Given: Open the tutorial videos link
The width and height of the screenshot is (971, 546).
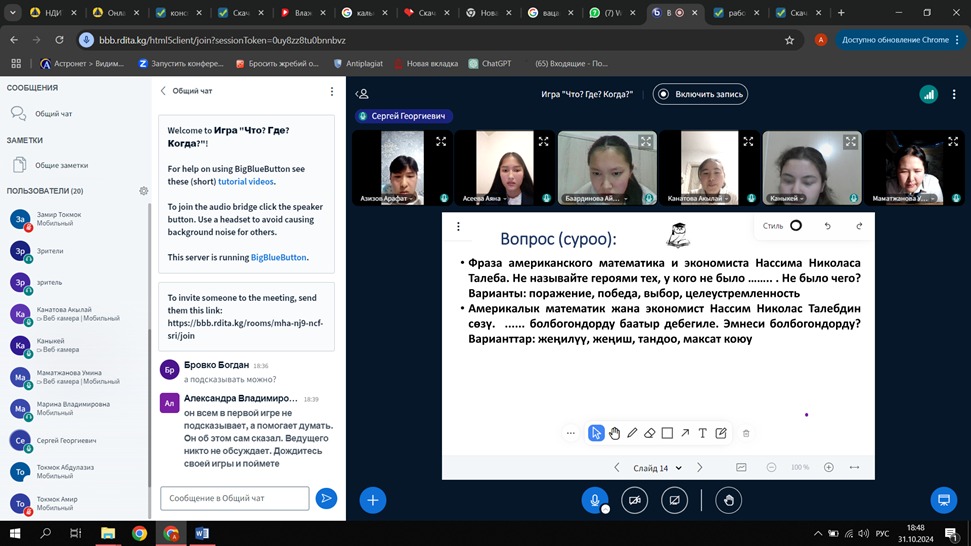Looking at the screenshot, I should 246,182.
